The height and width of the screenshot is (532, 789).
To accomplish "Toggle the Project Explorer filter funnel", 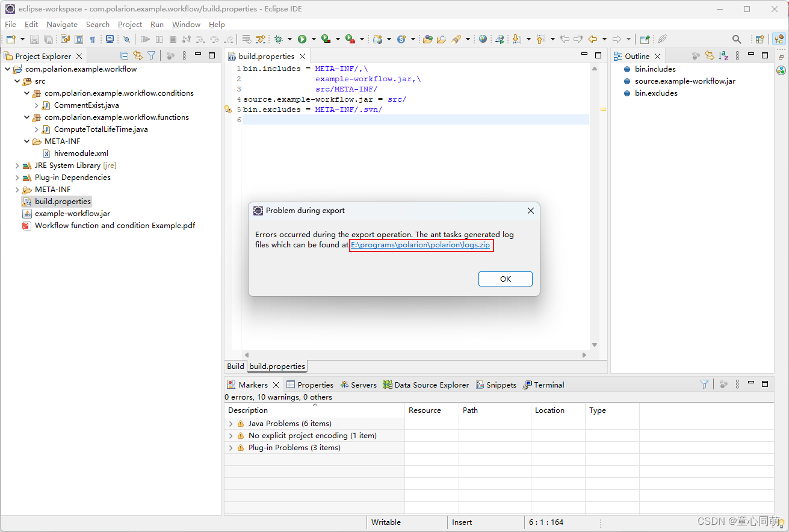I will pos(152,55).
